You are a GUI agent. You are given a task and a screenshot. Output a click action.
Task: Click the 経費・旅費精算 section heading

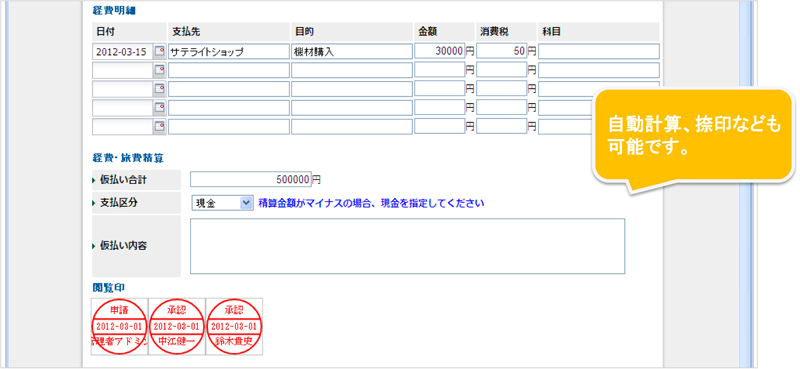click(128, 158)
